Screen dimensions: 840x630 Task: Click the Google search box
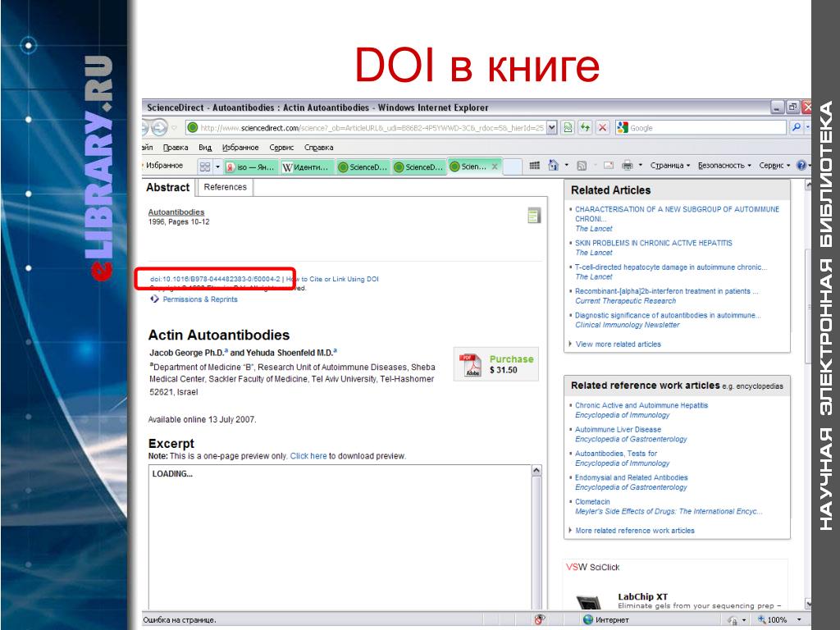701,127
